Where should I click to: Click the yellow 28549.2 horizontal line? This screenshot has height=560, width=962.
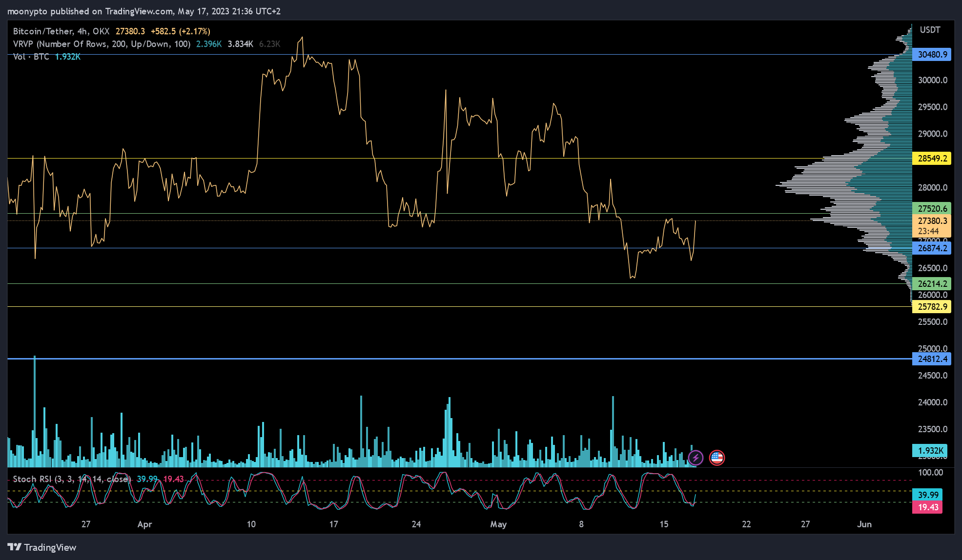coord(459,159)
